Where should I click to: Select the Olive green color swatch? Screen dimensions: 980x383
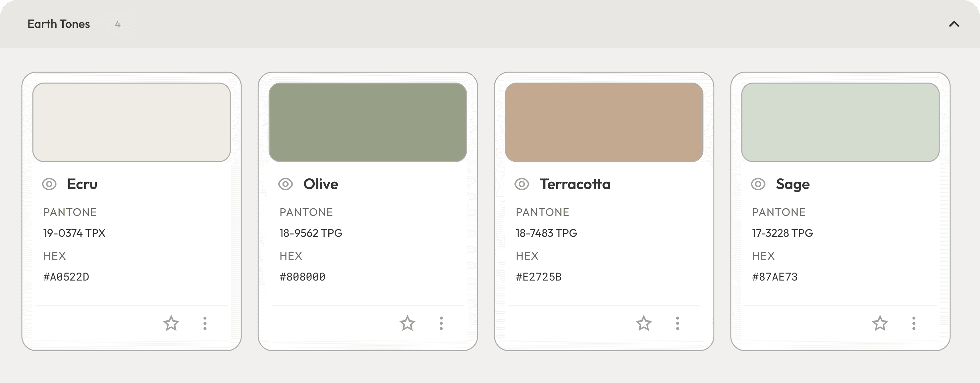pyautogui.click(x=367, y=122)
